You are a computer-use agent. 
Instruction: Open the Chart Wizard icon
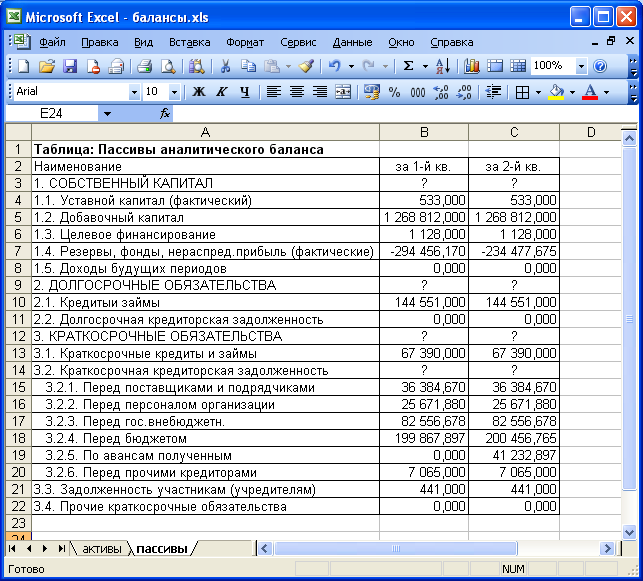coord(472,66)
